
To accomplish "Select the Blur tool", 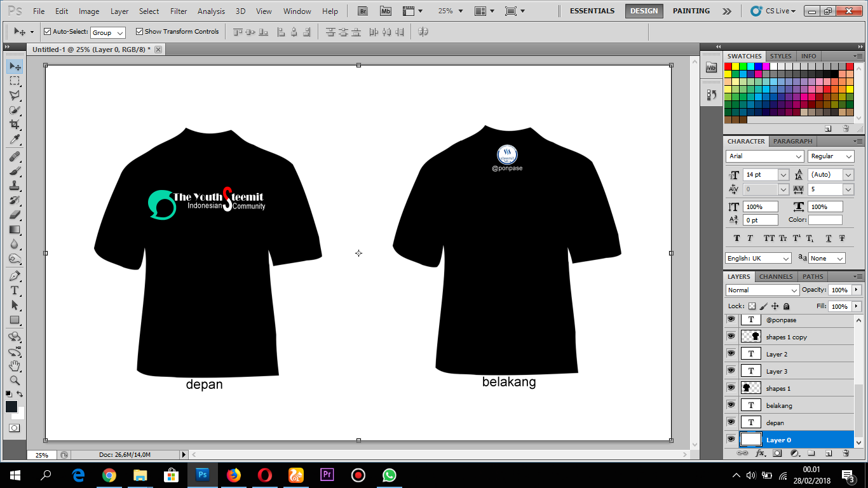I will click(x=15, y=244).
